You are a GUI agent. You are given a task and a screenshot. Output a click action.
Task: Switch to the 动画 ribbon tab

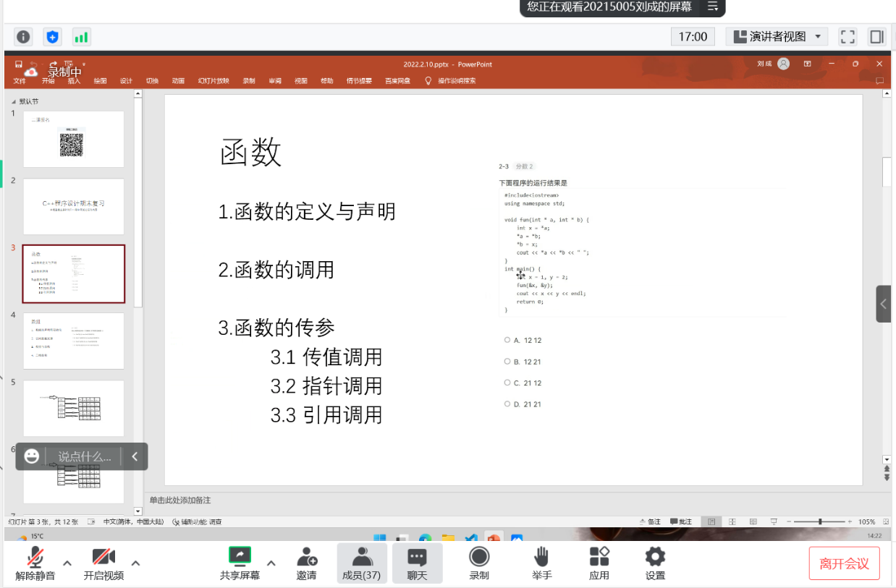(178, 81)
